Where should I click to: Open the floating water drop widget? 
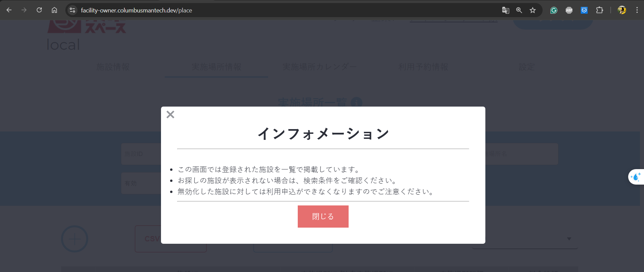(636, 177)
